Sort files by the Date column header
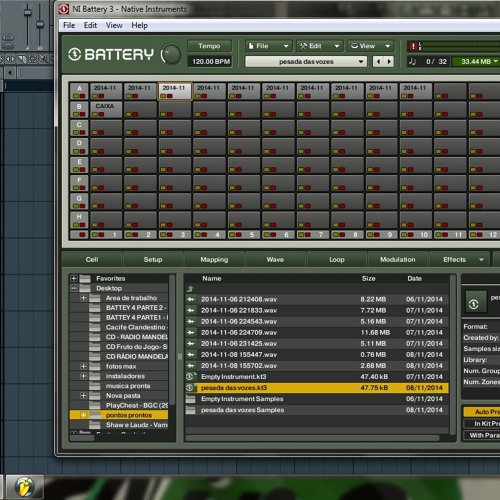 tap(414, 278)
